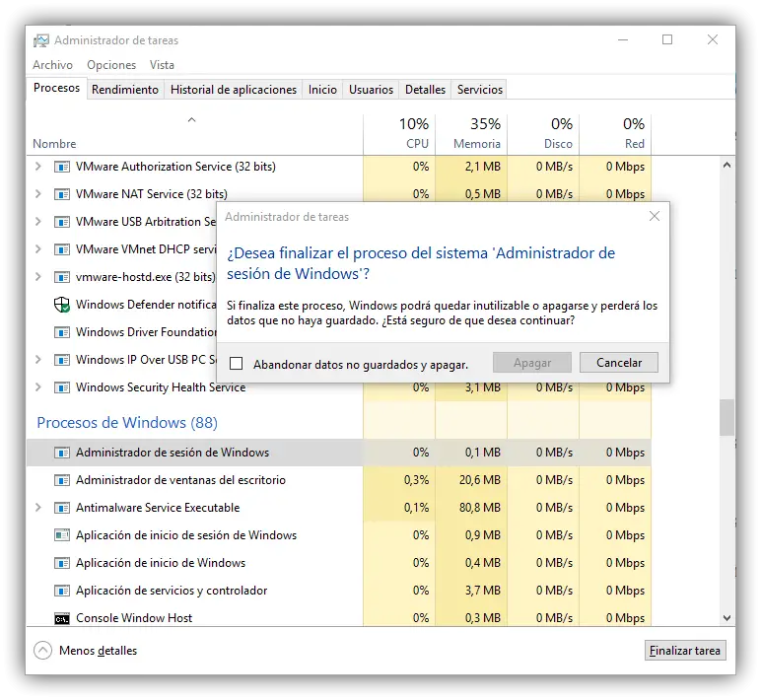Viewport: 761px width, 700px height.
Task: Open the Archivo menu
Action: pyautogui.click(x=52, y=65)
